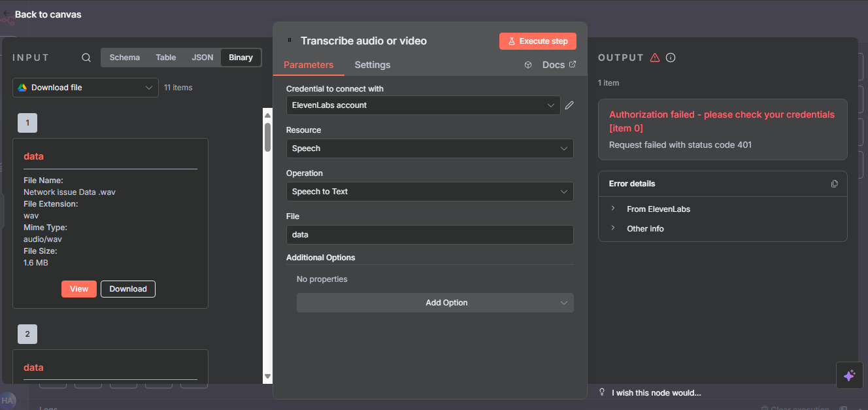Click the search icon in Input panel
The image size is (868, 410).
click(x=86, y=58)
